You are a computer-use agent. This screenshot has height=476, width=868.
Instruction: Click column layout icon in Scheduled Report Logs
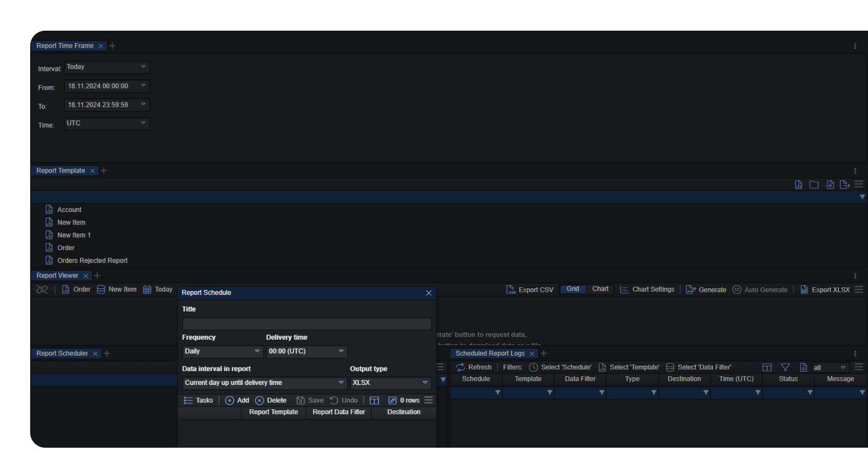767,367
